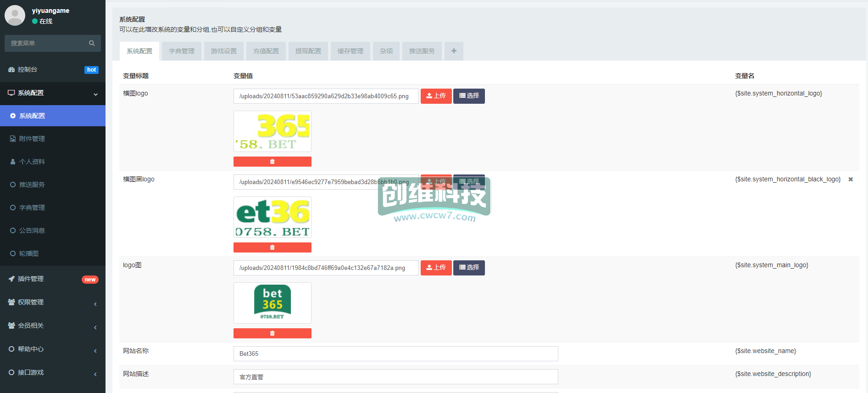Click 选择 button for logo图
Viewport: 868px width, 393px height.
tap(469, 268)
